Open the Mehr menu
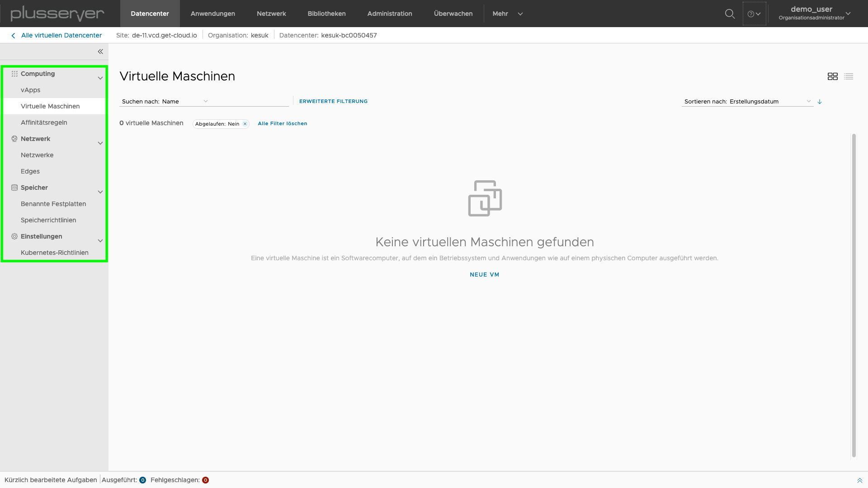 (507, 14)
